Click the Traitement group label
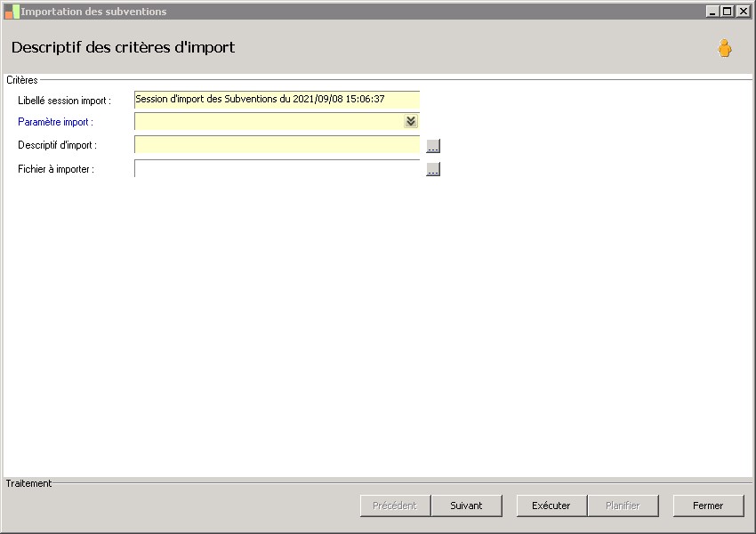The height and width of the screenshot is (534, 756). tap(28, 483)
